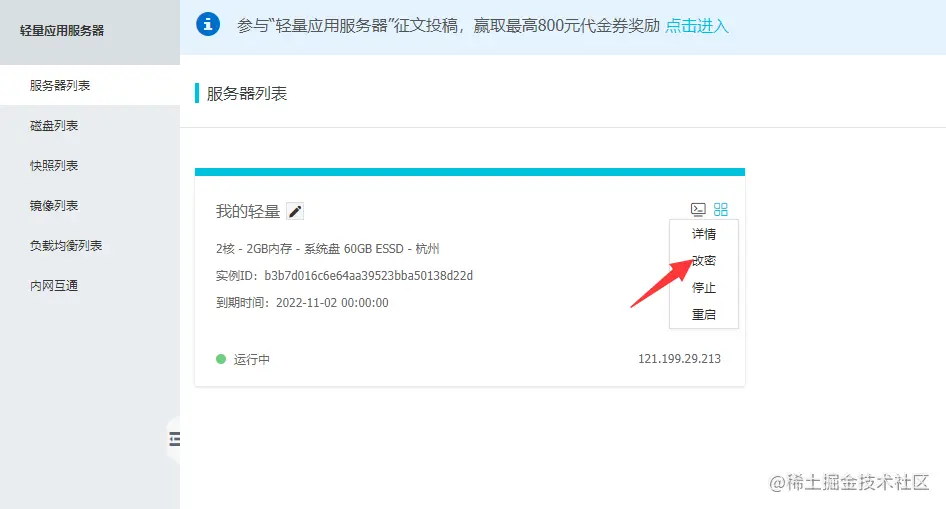The image size is (946, 509).
Task: Choose 重启 to restart the server
Action: 703,314
